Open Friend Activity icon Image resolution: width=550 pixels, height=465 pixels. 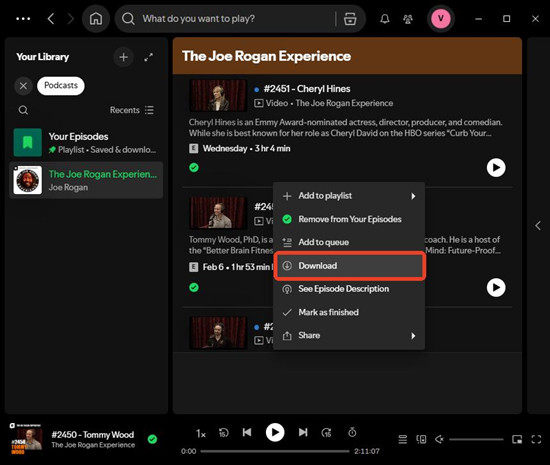point(408,19)
